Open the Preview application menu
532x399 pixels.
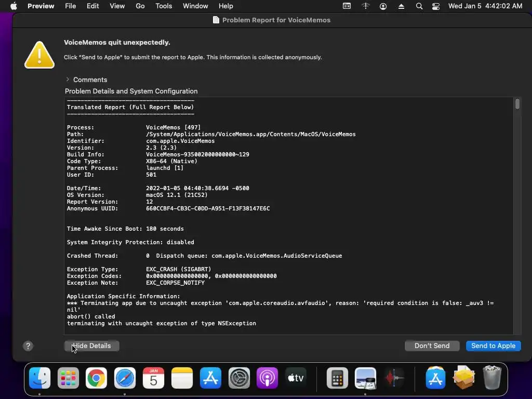tap(41, 6)
